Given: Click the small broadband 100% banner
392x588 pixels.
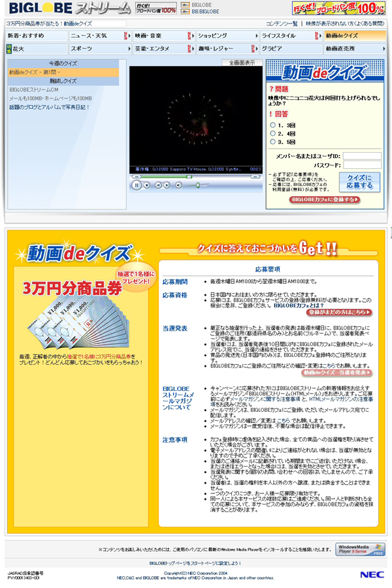Looking at the screenshot, I should pos(156,8).
